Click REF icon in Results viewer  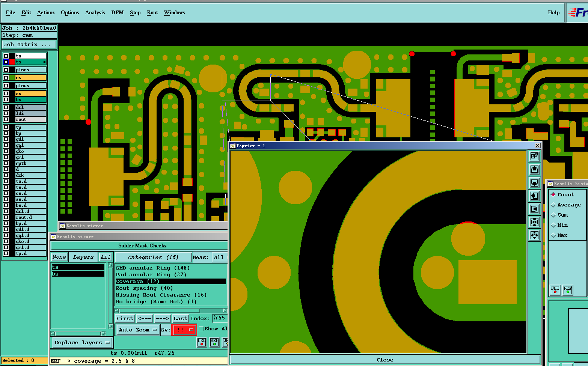[214, 342]
